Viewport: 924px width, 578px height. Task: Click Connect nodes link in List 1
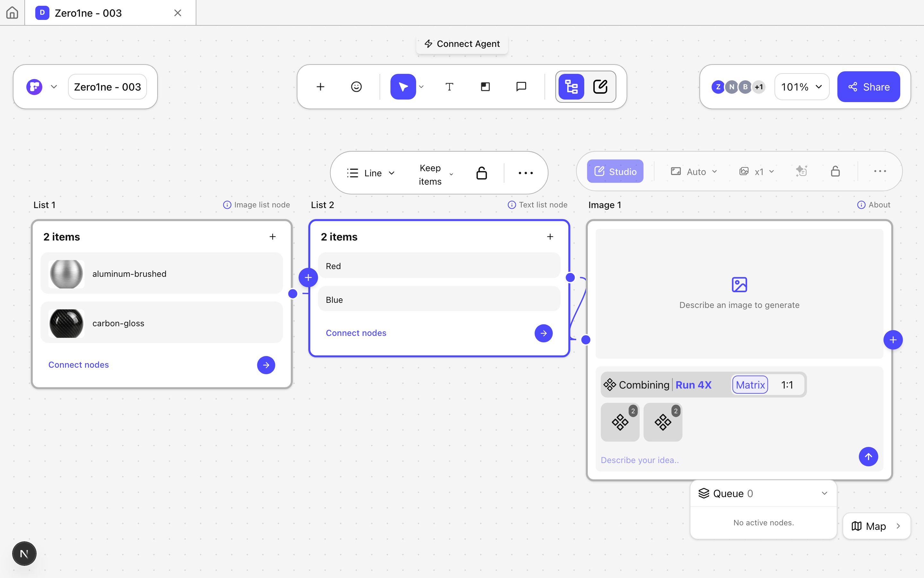tap(79, 365)
